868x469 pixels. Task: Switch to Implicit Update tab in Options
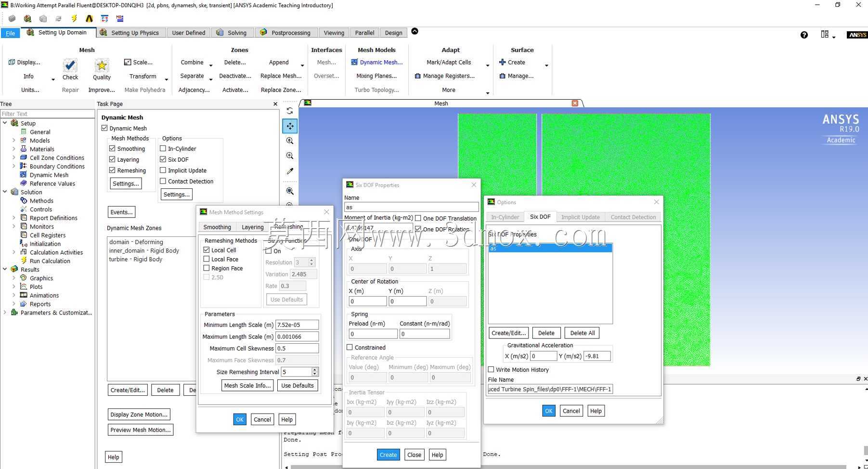click(x=580, y=217)
